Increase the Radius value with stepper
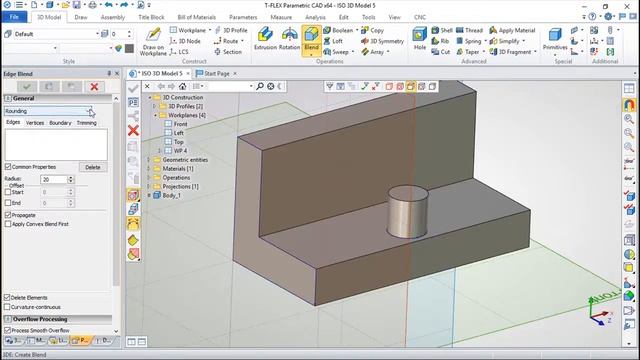 (71, 178)
